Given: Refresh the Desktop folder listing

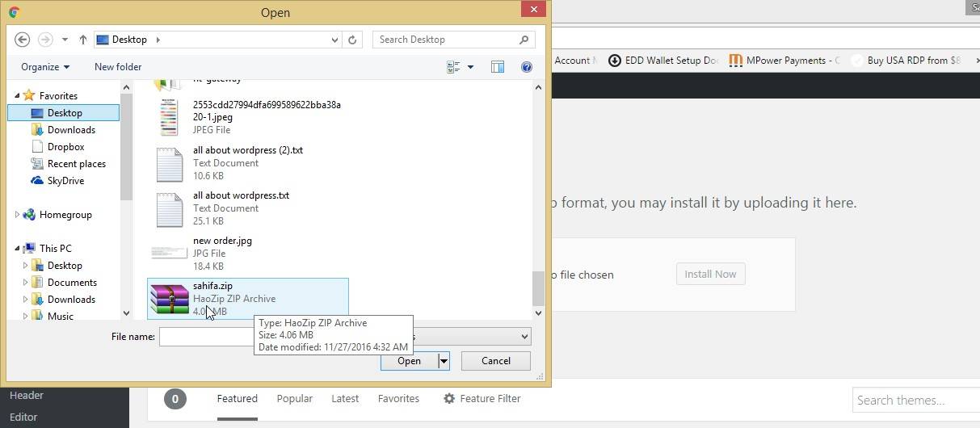Looking at the screenshot, I should 352,40.
